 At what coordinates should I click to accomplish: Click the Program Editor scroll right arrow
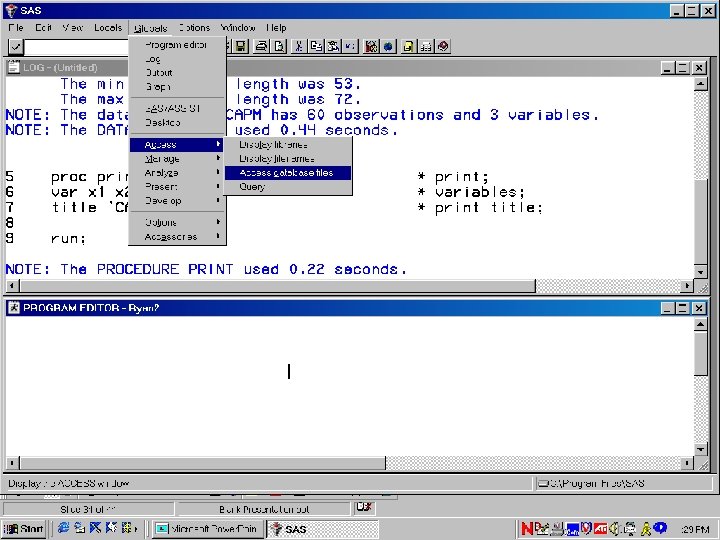(687, 463)
